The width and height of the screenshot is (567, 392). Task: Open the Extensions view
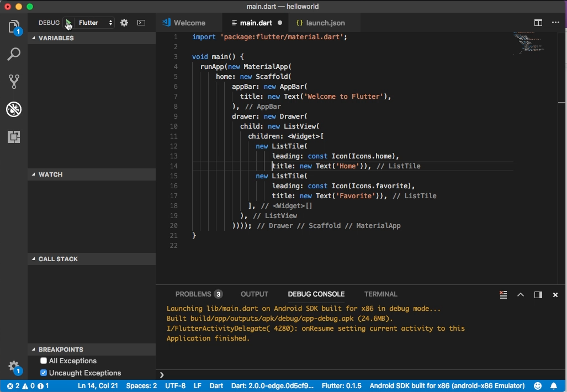pyautogui.click(x=14, y=137)
